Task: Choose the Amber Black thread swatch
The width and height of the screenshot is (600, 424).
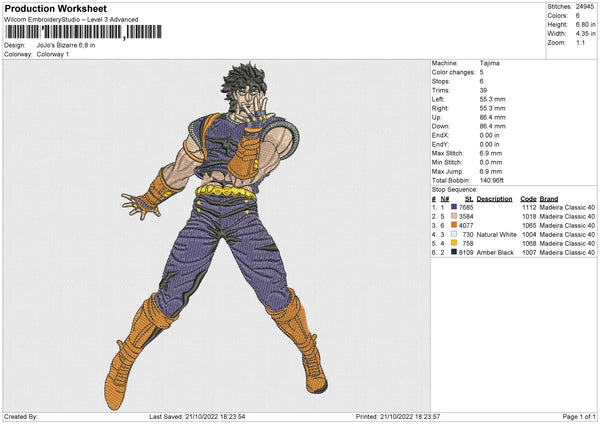Action: click(x=453, y=252)
